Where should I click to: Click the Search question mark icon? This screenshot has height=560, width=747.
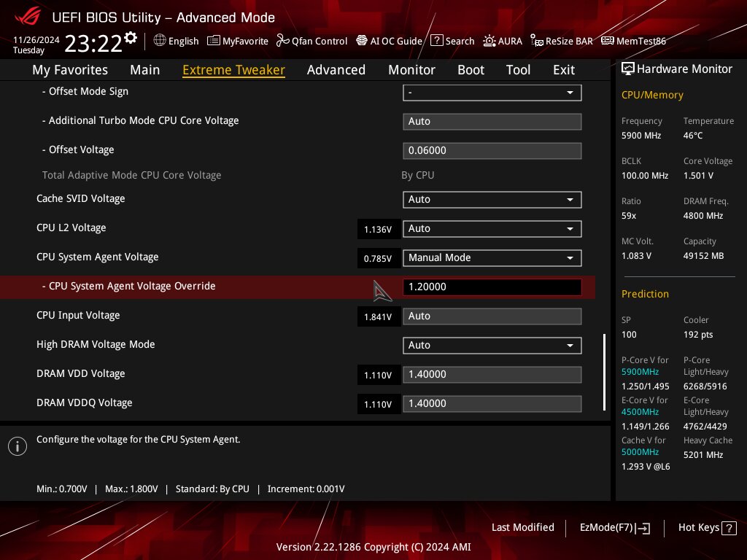[436, 41]
